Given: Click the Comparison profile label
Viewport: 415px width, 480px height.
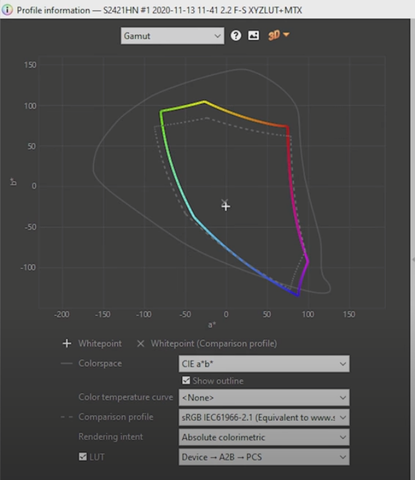Looking at the screenshot, I should click(x=116, y=417).
